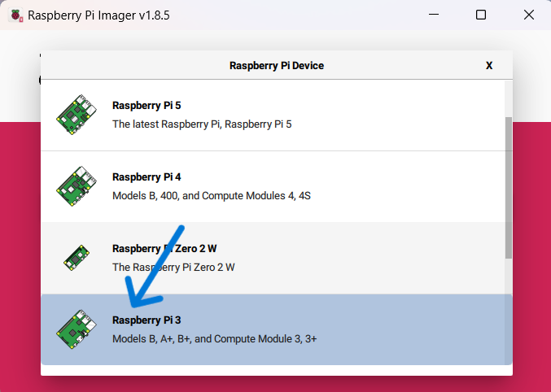Click the Raspberry Pi 3 board icon
The height and width of the screenshot is (392, 551).
point(77,329)
